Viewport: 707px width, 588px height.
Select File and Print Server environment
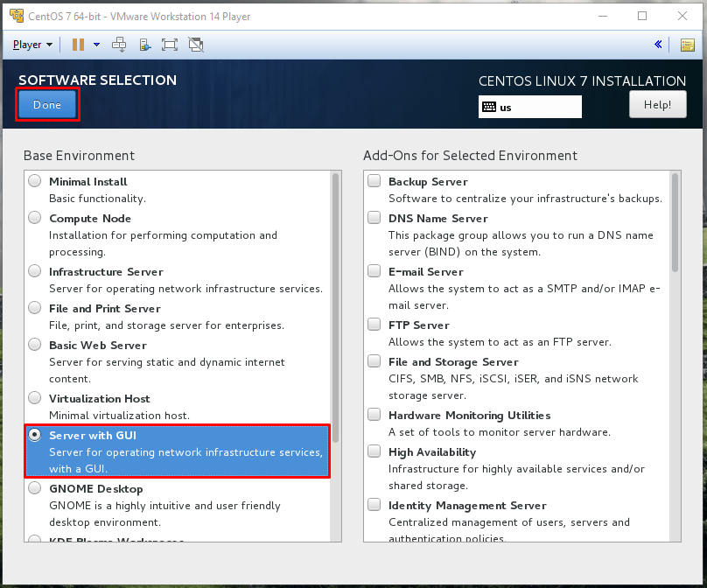tap(35, 308)
